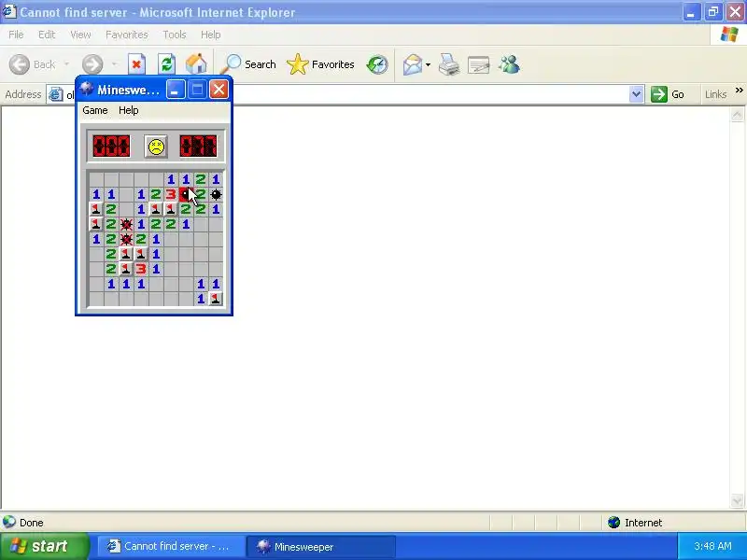Click the IE status bar icon next to Done
Image resolution: width=747 pixels, height=560 pixels.
[9, 523]
